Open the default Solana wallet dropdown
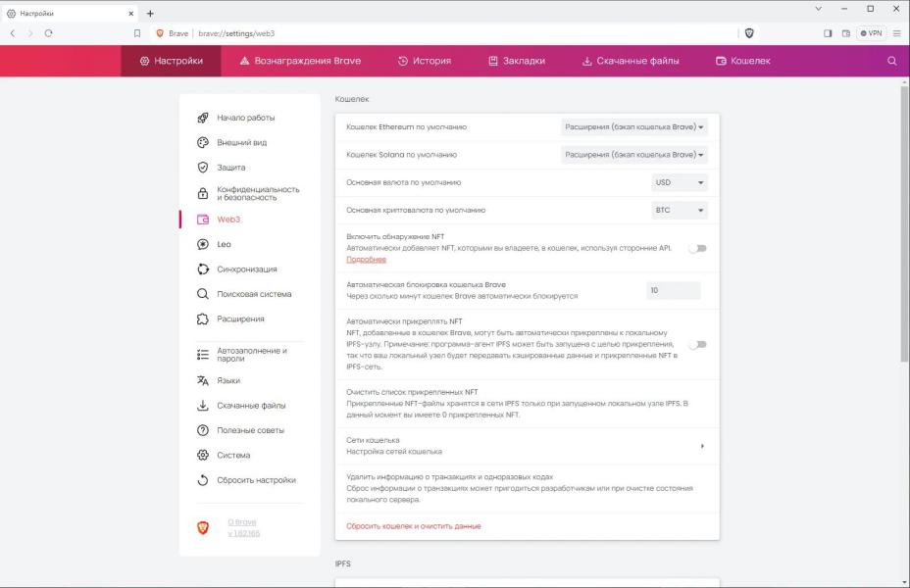 (x=634, y=155)
